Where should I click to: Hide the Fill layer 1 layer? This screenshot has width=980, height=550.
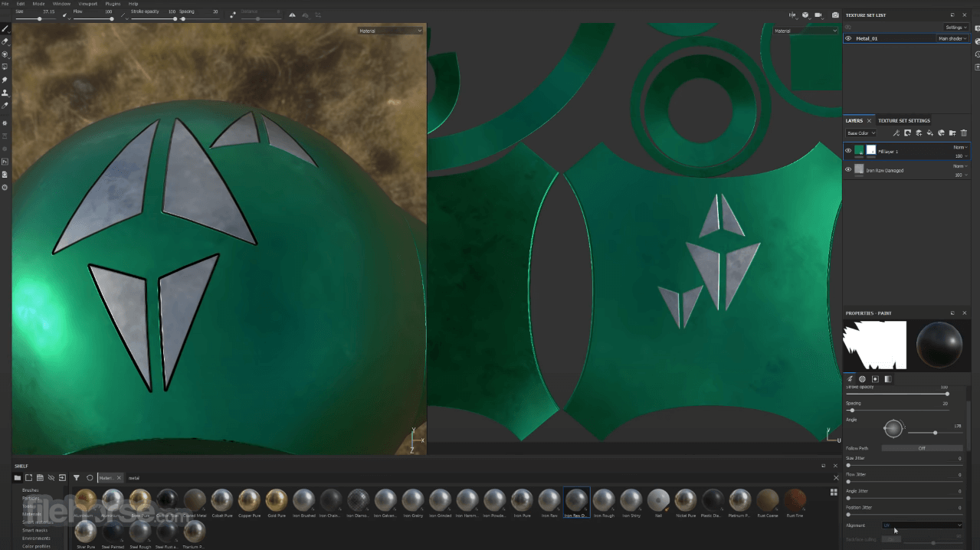848,151
